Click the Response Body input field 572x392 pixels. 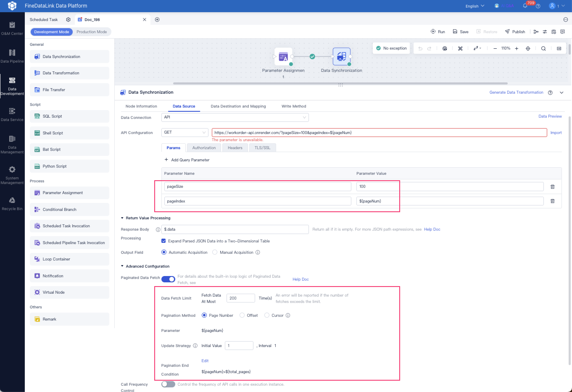tap(235, 229)
